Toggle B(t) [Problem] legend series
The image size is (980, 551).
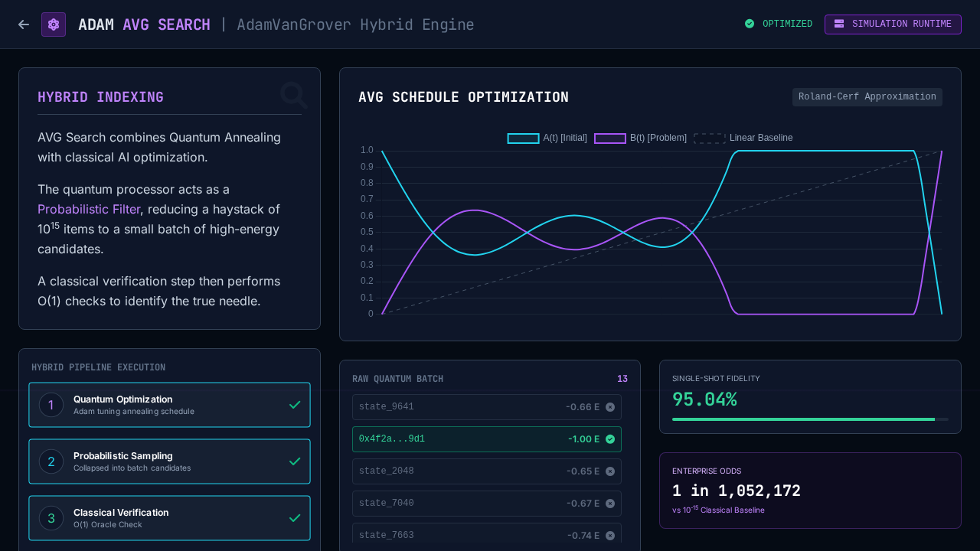(x=640, y=138)
